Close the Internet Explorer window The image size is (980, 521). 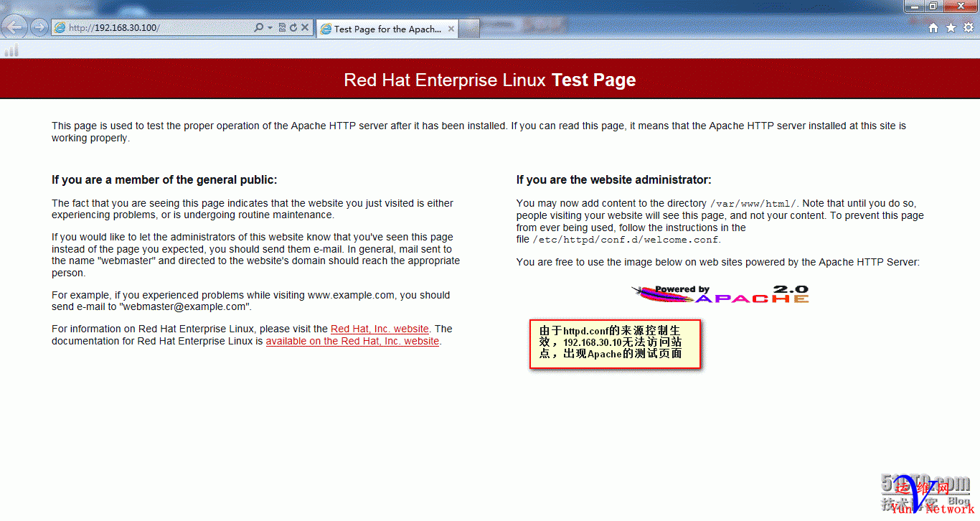[960, 6]
